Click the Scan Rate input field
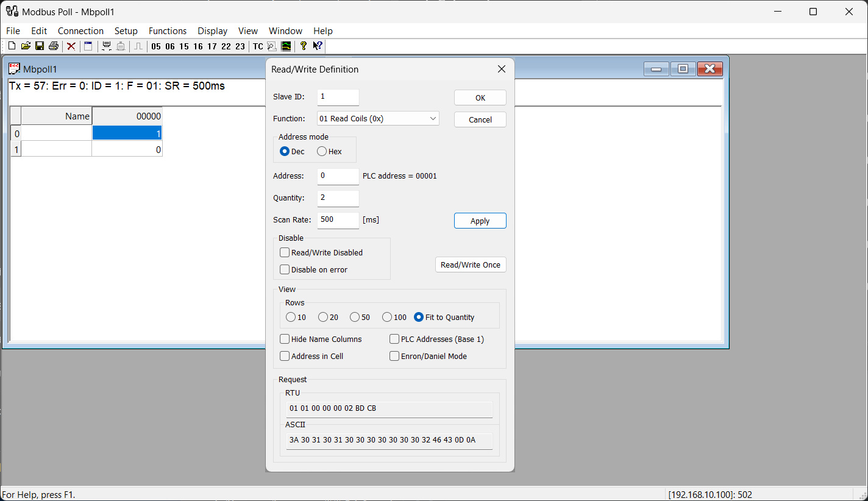The width and height of the screenshot is (868, 501). tap(338, 219)
